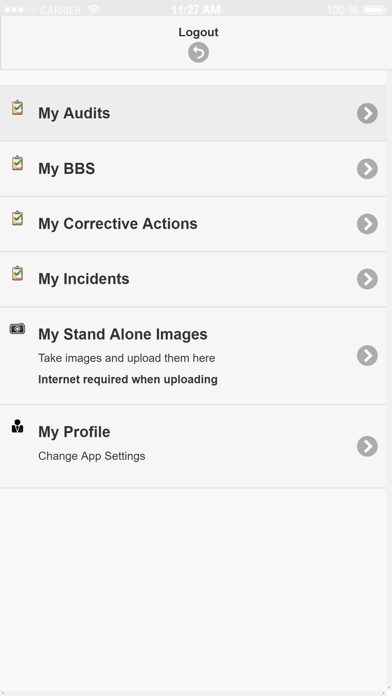Click the clipboard icon next to My Incidents
Viewport: 392px width, 696px height.
coord(17,273)
